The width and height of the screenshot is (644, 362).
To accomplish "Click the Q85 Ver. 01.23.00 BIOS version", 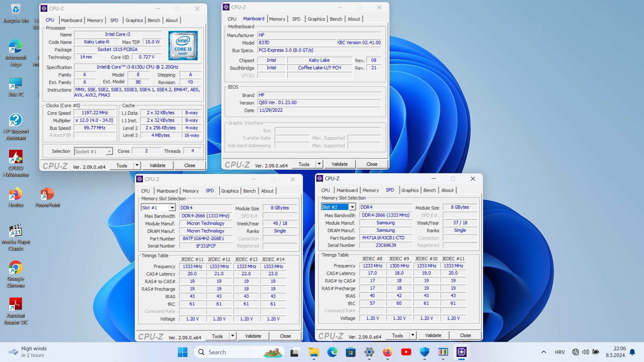I will 319,103.
